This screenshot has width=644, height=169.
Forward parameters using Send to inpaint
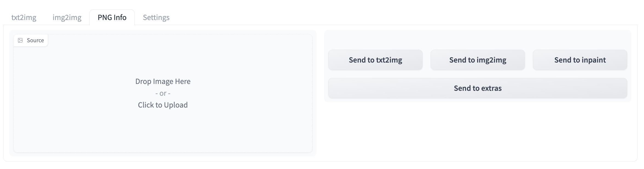(x=580, y=60)
